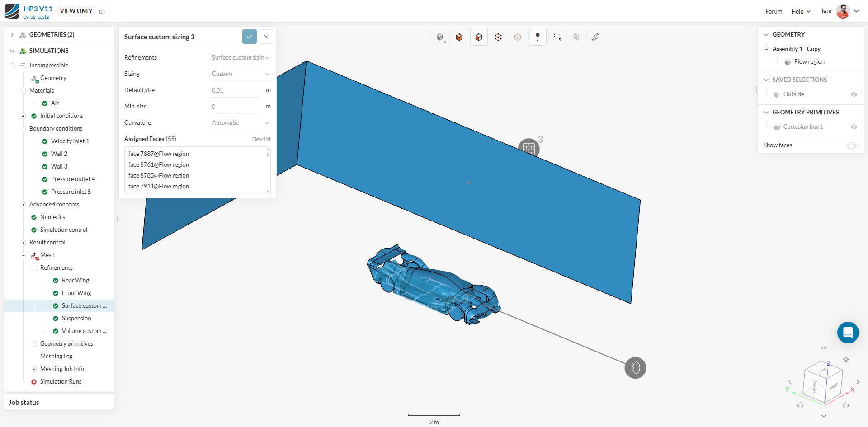Open the Rear Wing refinement

coord(75,281)
